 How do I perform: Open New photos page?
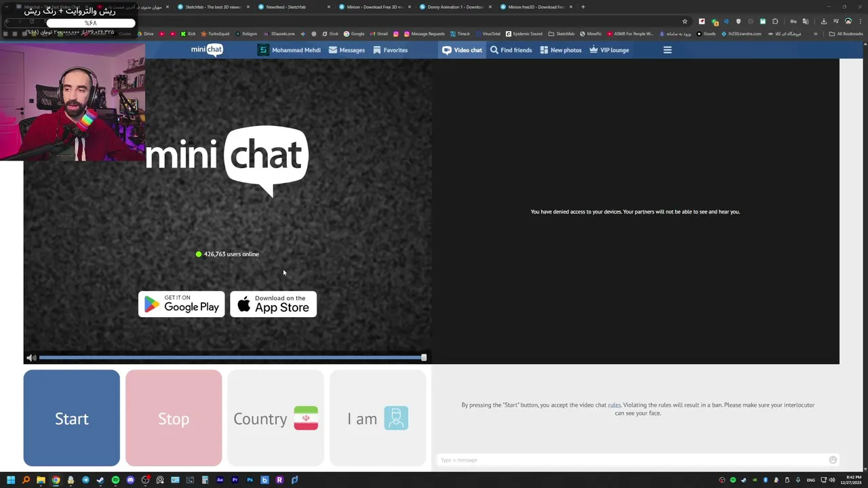coord(561,50)
